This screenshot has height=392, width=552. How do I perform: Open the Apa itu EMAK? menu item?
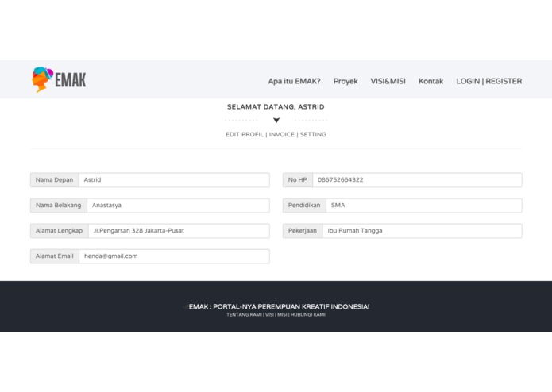coord(295,81)
